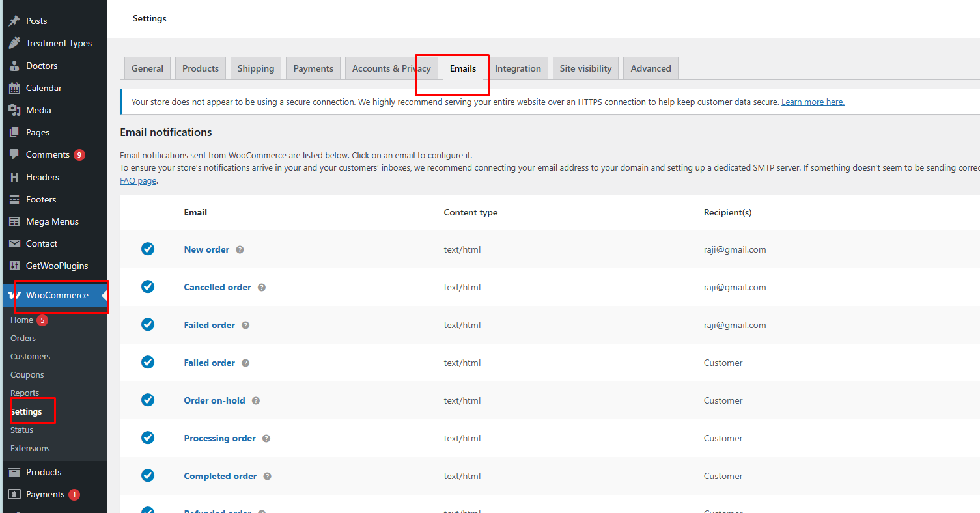Toggle the Processing order enabled checkmark
This screenshot has width=980, height=513.
coord(148,437)
